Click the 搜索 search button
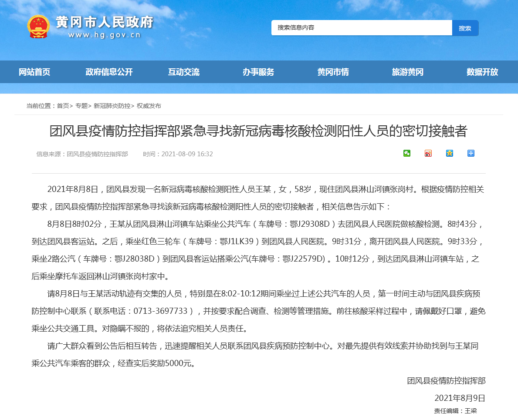The height and width of the screenshot is (420, 518). coord(465,28)
